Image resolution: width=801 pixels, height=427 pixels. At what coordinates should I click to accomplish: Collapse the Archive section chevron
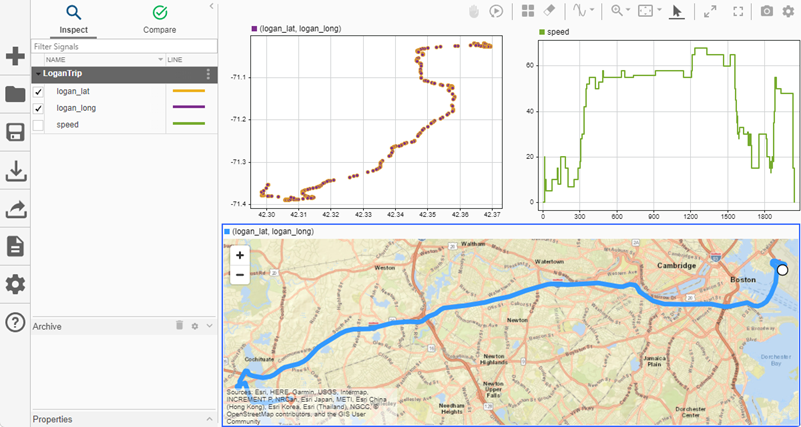(209, 326)
